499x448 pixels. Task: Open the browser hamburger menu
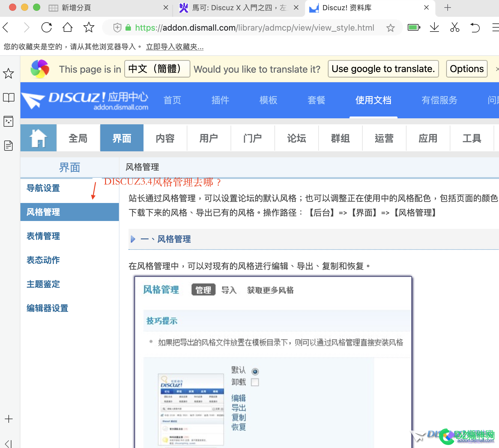point(495,28)
